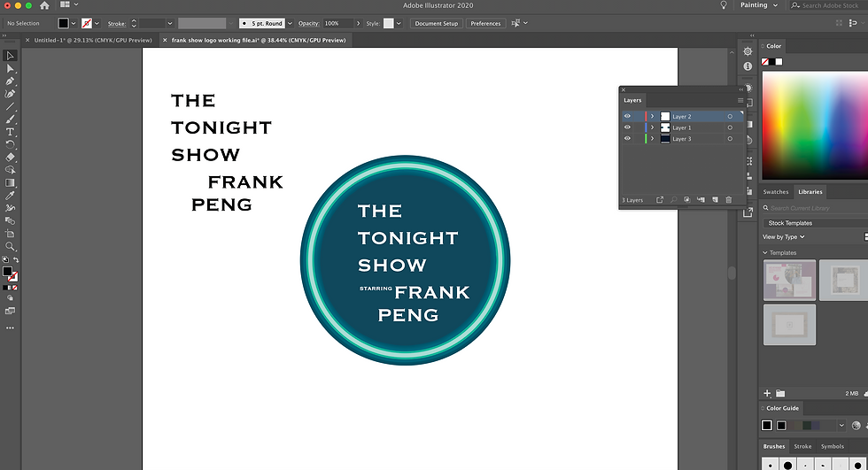Choose the Curvature tool
Viewport: 868px width, 470px height.
tap(10, 94)
